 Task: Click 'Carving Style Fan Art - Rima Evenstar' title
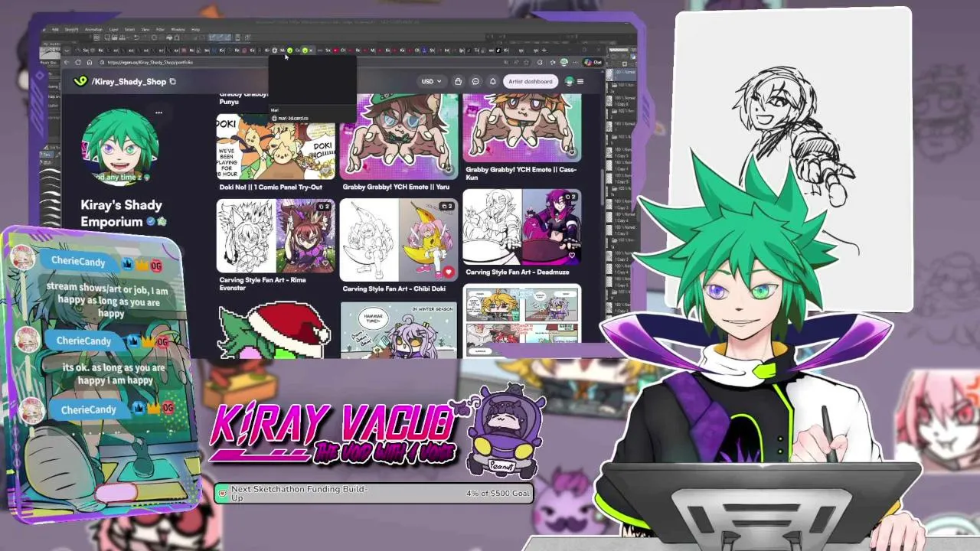(263, 283)
